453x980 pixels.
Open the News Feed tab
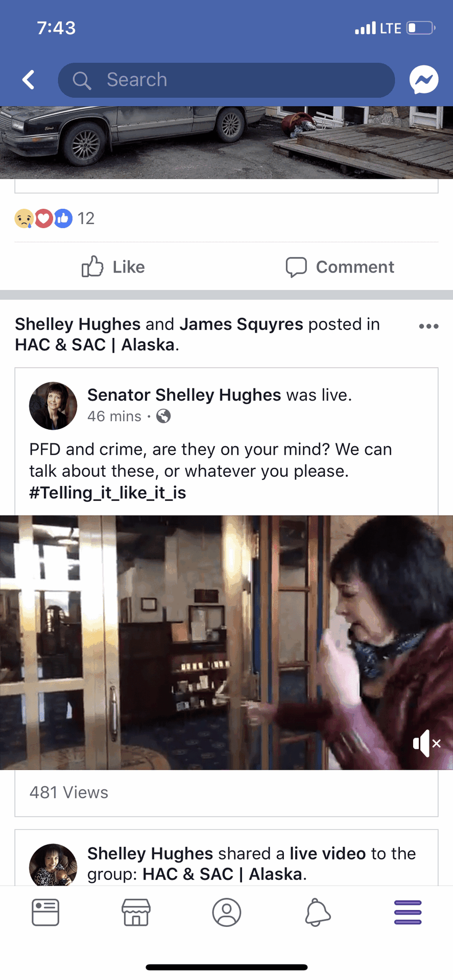pos(45,912)
